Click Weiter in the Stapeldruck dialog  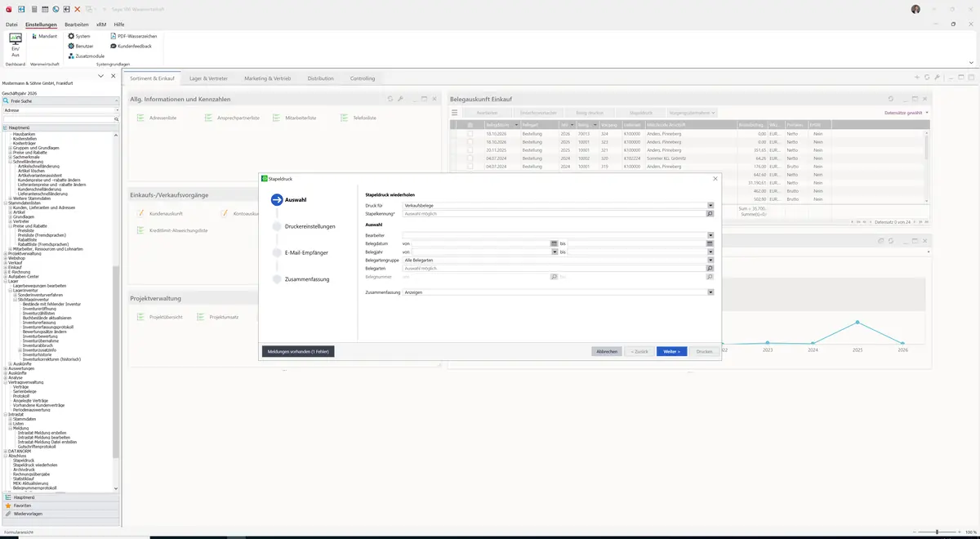coord(671,351)
